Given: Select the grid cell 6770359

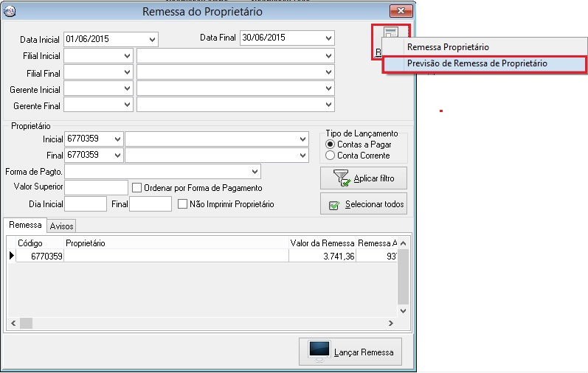Looking at the screenshot, I should (40, 257).
